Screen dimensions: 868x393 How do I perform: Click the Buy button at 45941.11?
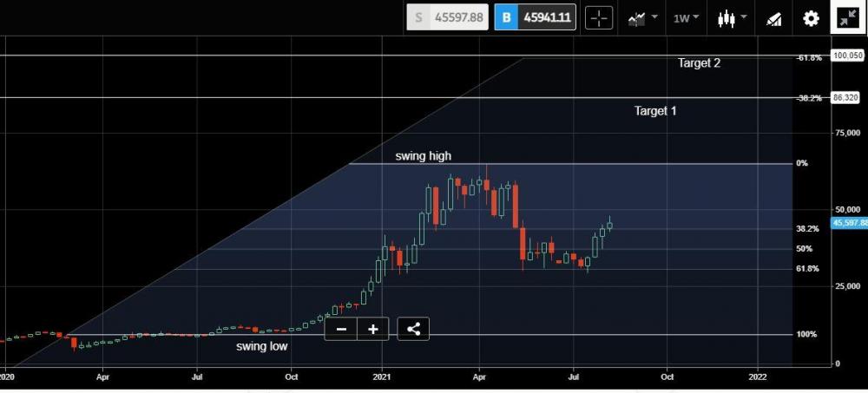coord(536,17)
